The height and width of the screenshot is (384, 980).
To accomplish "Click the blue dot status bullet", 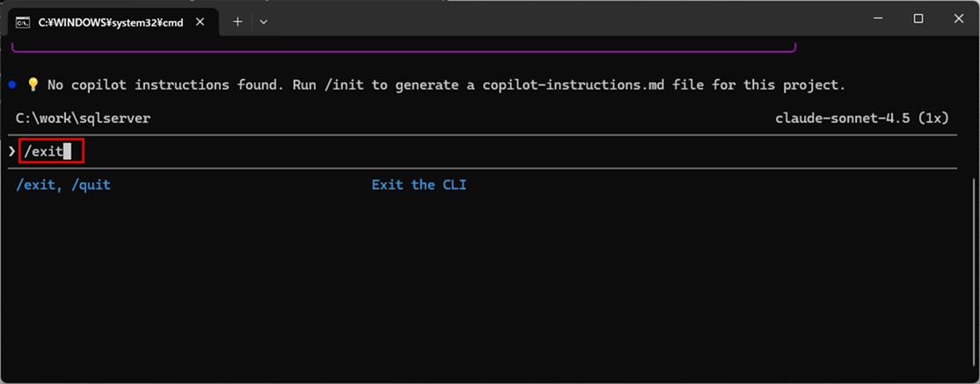I will (11, 85).
